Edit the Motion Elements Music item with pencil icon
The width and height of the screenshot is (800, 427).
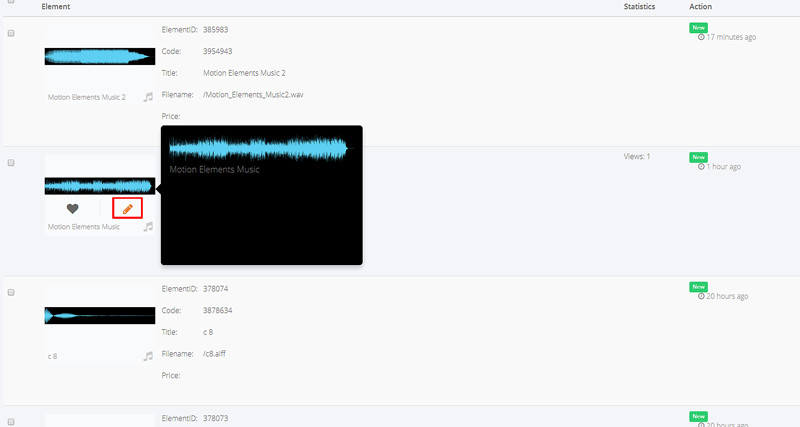128,209
